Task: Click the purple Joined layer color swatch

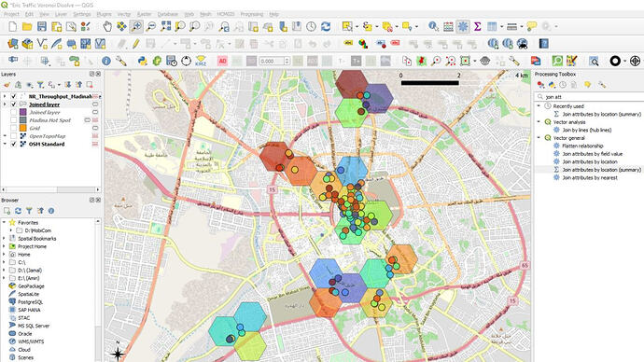Action: (23, 112)
